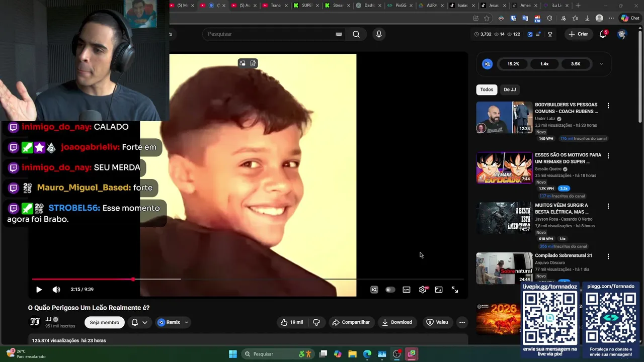644x362 pixels.
Task: Click the YouTube search magnifier button
Action: 356,34
